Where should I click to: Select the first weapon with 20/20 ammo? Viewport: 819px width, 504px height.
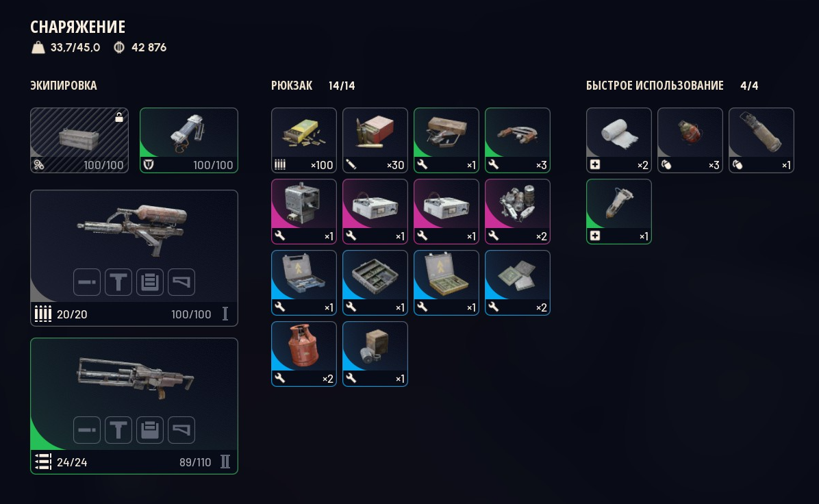[x=134, y=258]
